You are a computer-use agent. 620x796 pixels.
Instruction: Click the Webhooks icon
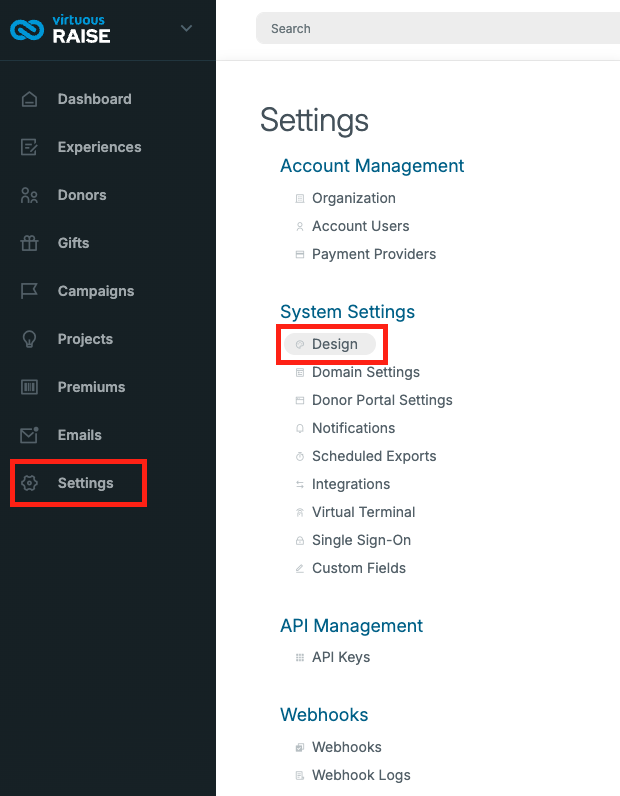pyautogui.click(x=300, y=747)
